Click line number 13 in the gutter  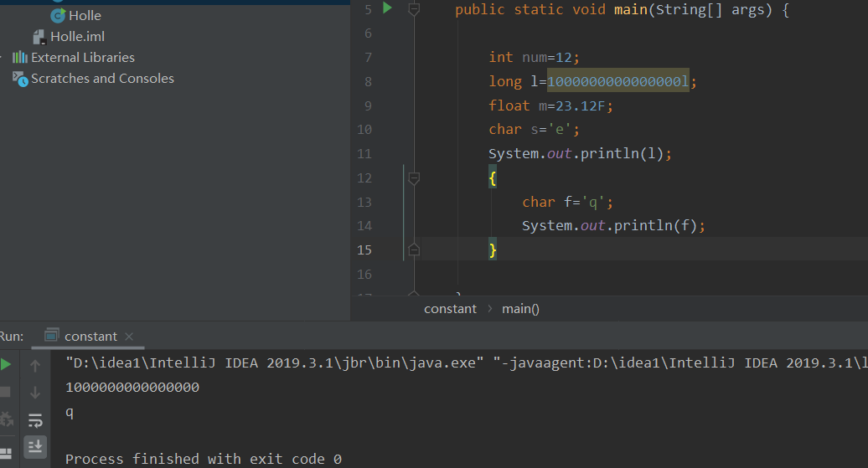click(364, 203)
